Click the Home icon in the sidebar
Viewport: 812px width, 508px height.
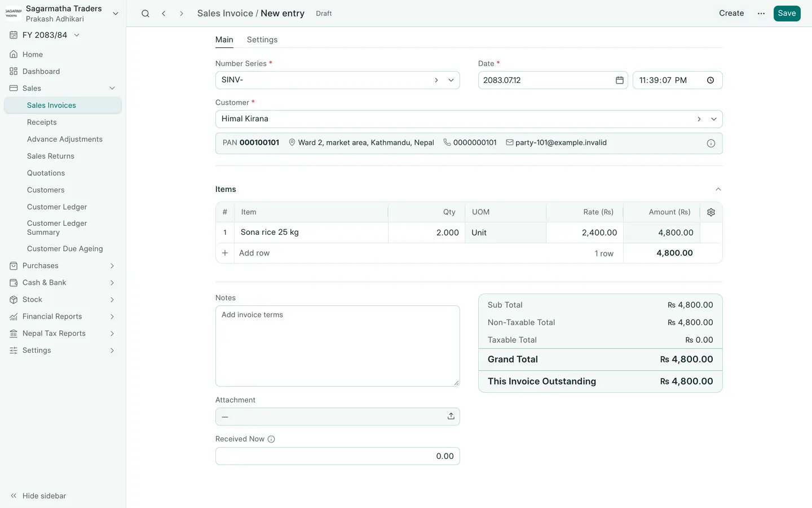[14, 54]
